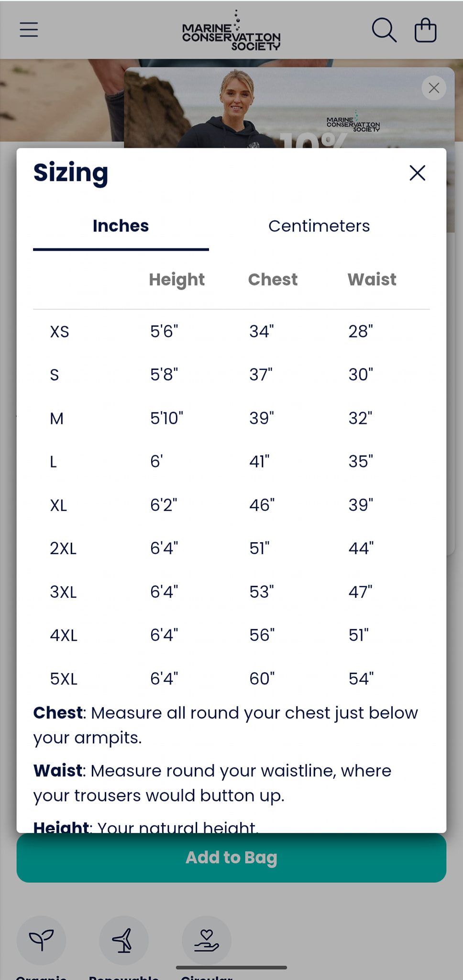Click the 2XL size row label
The image size is (463, 980).
(63, 548)
